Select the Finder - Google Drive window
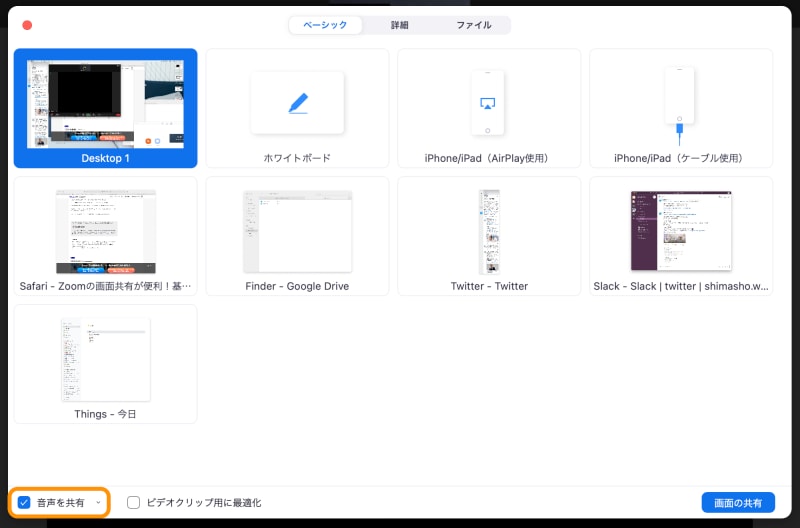 pos(297,232)
